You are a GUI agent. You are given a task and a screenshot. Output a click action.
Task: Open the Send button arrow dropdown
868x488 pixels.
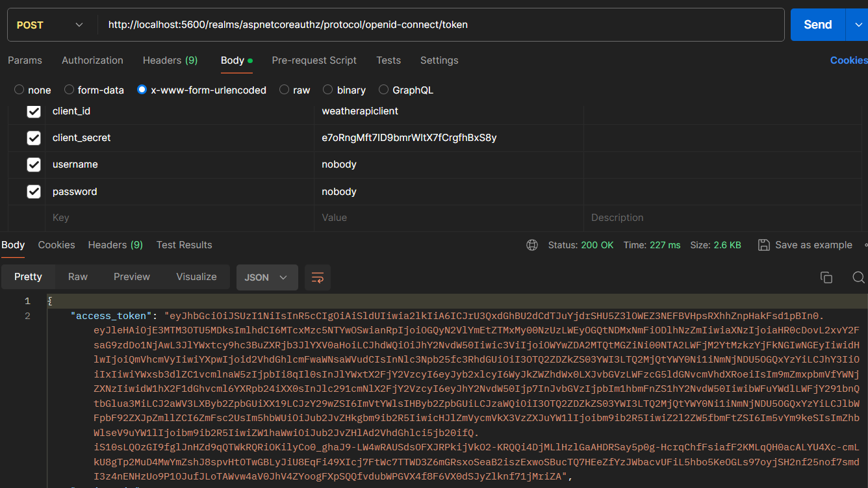(856, 25)
